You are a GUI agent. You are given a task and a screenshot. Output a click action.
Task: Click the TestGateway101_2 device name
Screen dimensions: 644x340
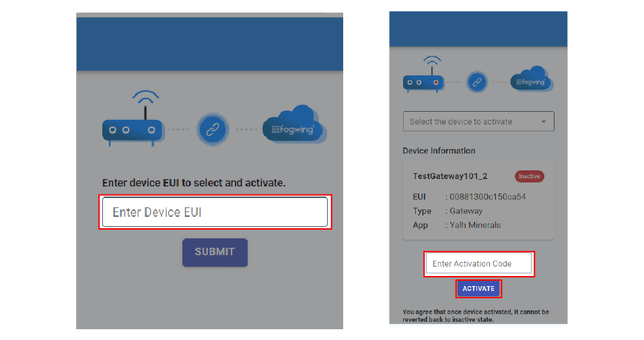450,176
